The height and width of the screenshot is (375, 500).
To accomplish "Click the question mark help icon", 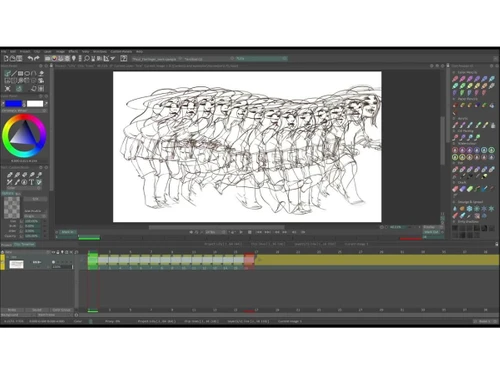I will click(124, 59).
